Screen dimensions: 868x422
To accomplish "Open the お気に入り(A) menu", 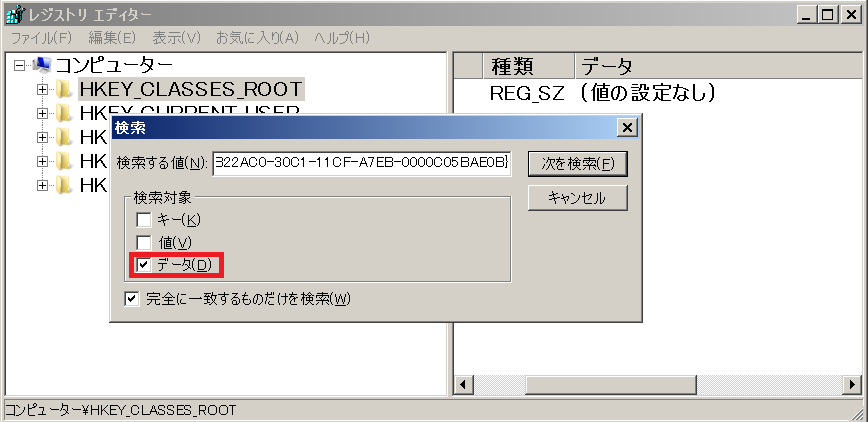I will [257, 38].
